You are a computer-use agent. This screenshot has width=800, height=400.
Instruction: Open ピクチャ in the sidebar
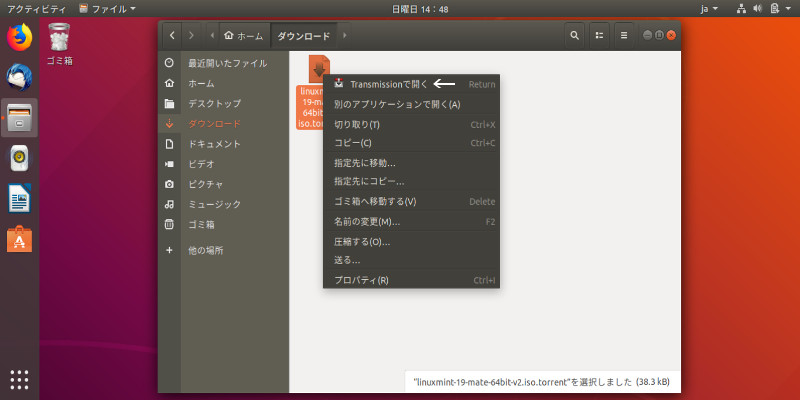click(223, 184)
